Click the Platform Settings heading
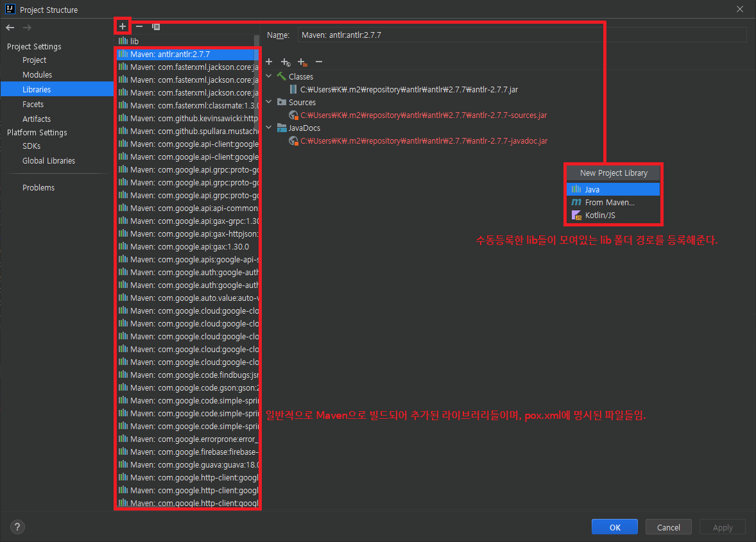The height and width of the screenshot is (542, 756). [37, 133]
